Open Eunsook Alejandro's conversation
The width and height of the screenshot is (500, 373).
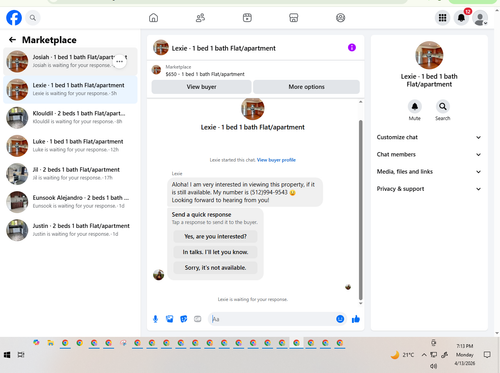[70, 202]
